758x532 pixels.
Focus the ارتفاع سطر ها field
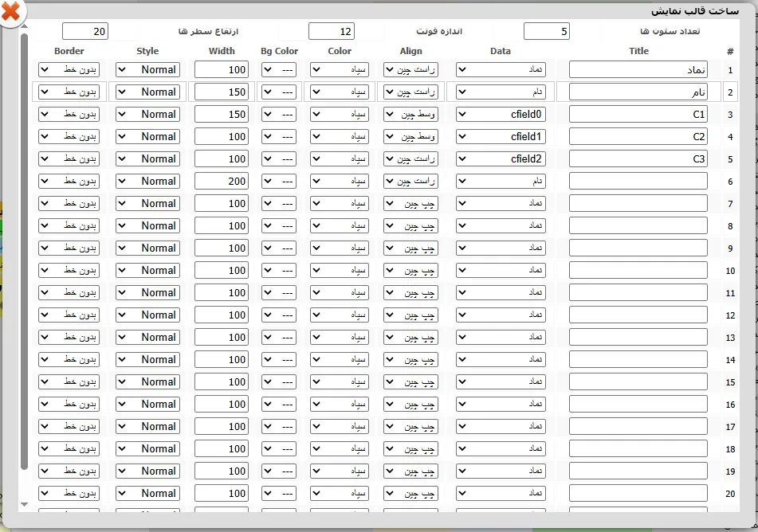[x=85, y=31]
